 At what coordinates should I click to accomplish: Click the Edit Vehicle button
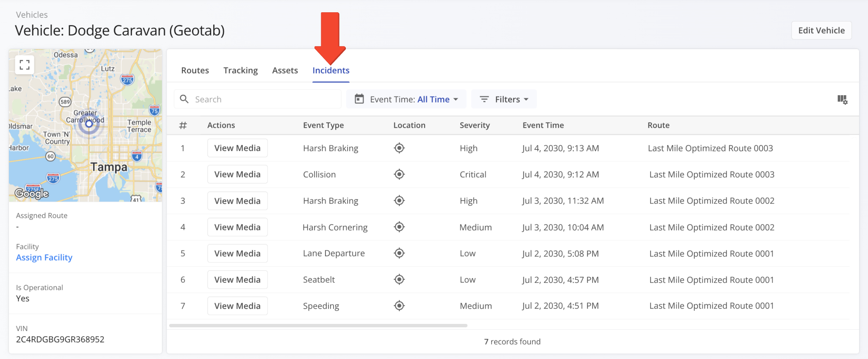pyautogui.click(x=821, y=30)
